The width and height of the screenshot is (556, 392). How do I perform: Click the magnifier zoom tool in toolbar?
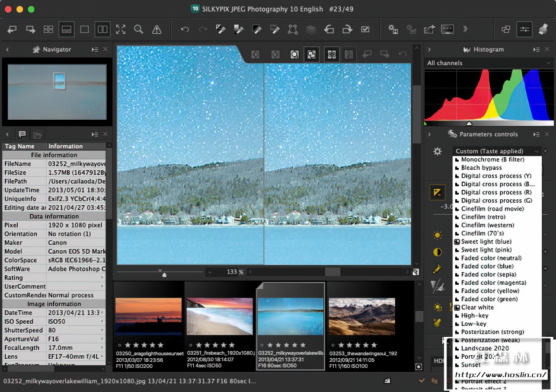pyautogui.click(x=138, y=29)
